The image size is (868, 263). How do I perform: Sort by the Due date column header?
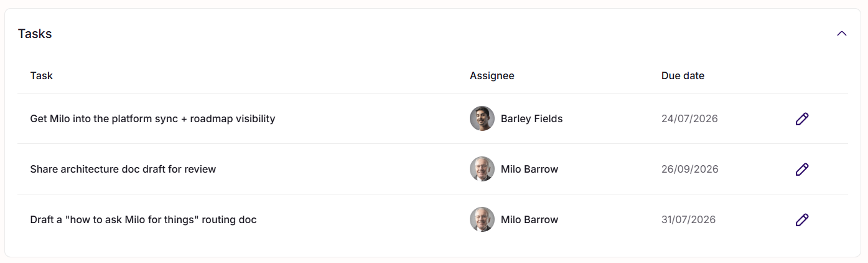(683, 75)
